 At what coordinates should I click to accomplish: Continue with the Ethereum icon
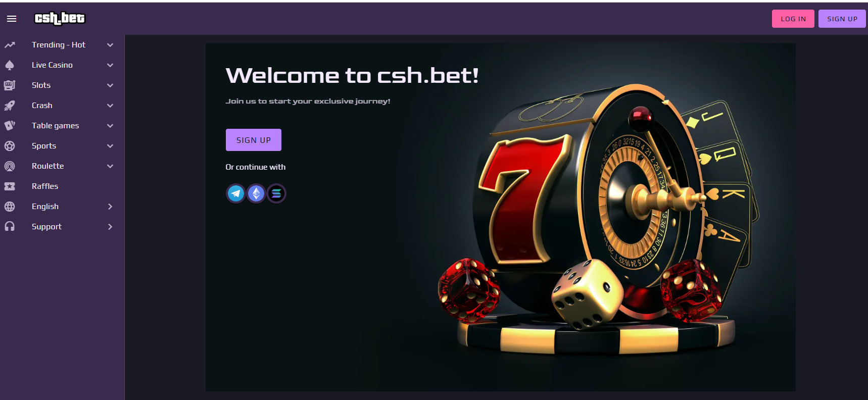[x=256, y=193]
